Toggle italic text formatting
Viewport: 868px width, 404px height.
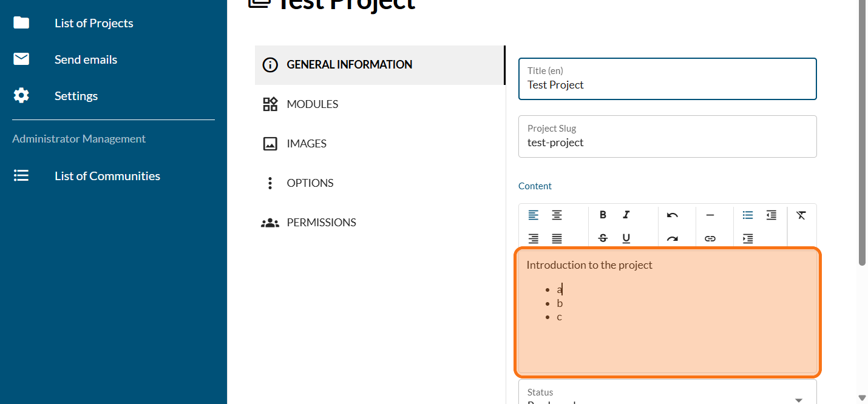(x=626, y=215)
